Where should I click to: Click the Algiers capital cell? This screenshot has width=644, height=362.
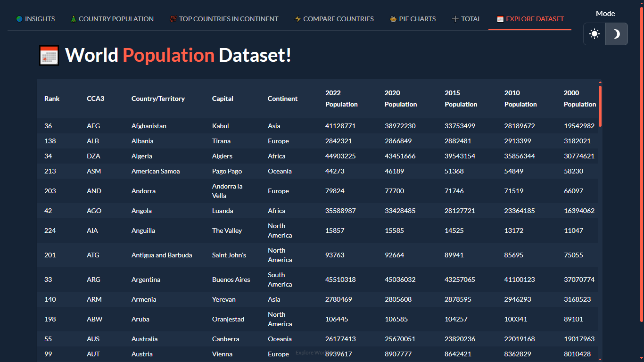[x=222, y=156]
